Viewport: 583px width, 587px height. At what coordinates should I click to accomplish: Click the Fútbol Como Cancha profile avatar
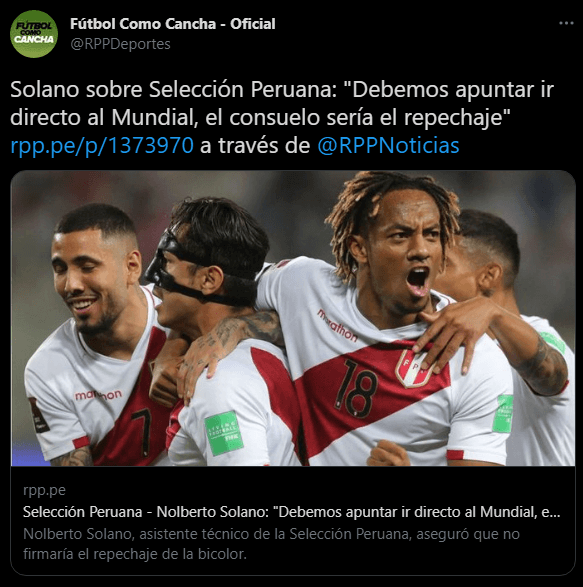pos(34,34)
